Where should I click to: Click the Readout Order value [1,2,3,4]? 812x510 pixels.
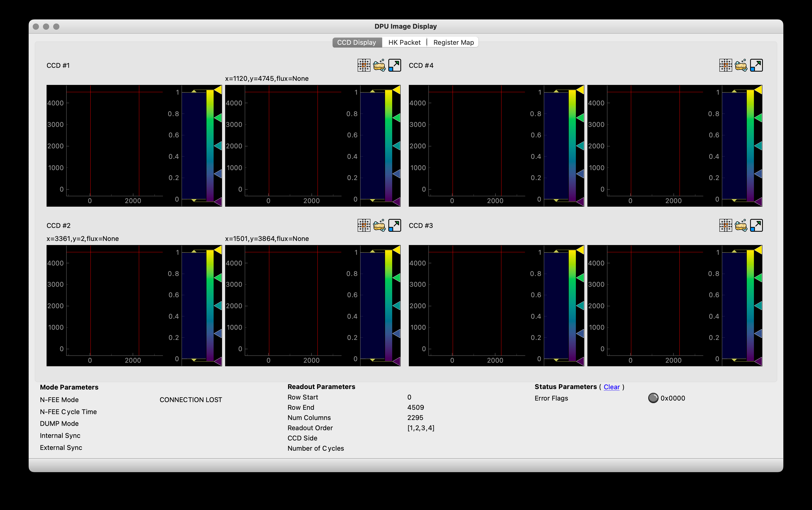[x=421, y=428]
